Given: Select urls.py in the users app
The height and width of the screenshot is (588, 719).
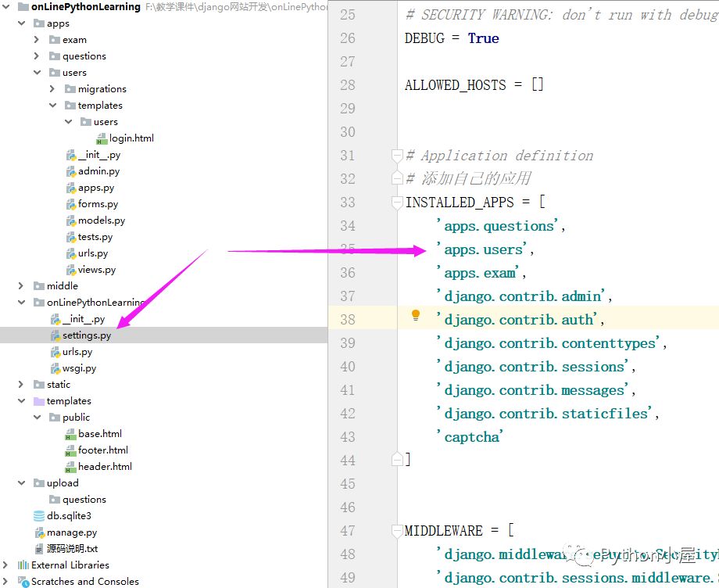Looking at the screenshot, I should [x=93, y=253].
